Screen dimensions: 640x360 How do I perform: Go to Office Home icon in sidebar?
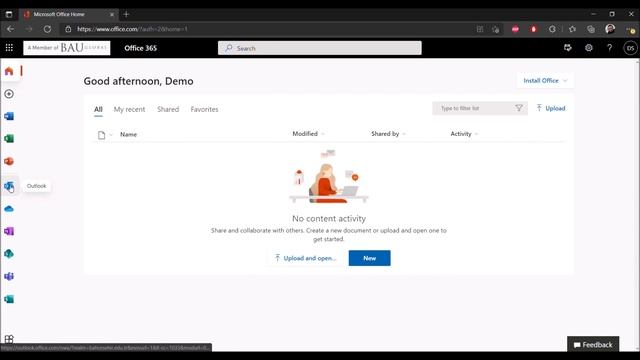9,71
